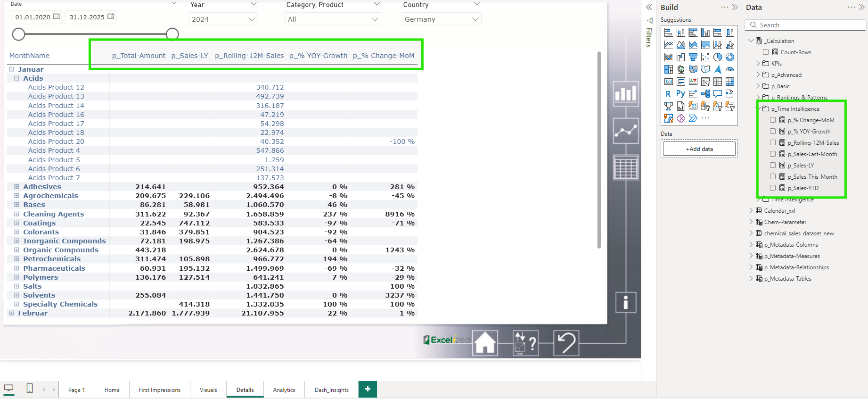
Task: Click the back arrow navigation icon
Action: coord(566,343)
